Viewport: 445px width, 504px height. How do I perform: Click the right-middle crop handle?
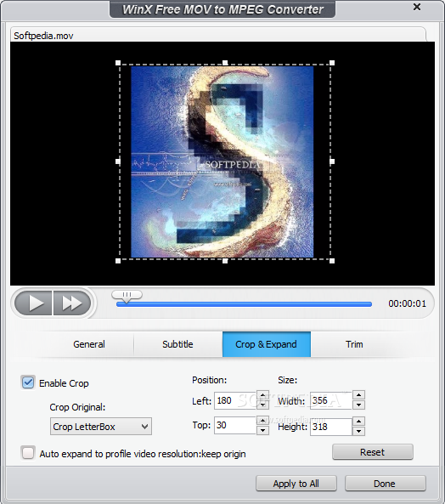[x=332, y=161]
